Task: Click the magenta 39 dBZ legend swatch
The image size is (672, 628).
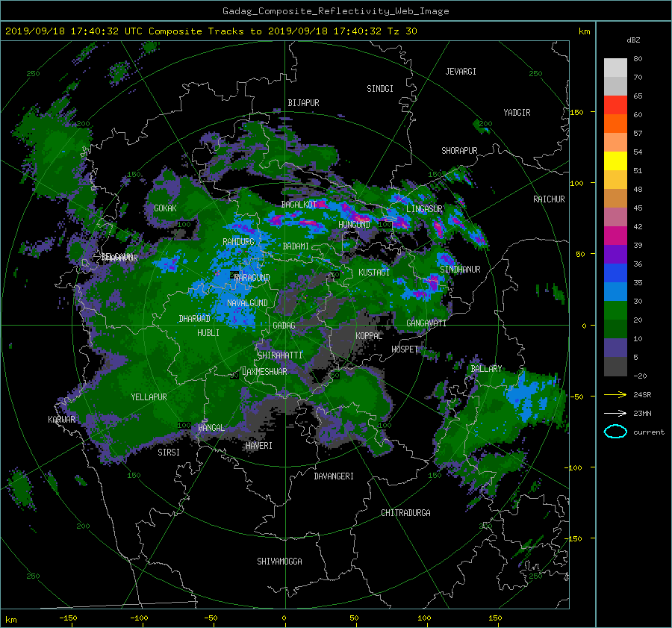Action: (x=615, y=236)
